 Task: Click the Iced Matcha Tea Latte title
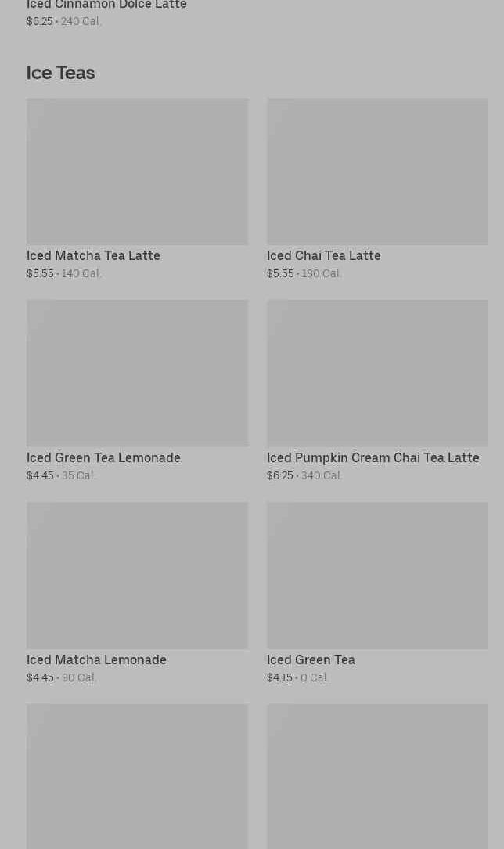94,255
